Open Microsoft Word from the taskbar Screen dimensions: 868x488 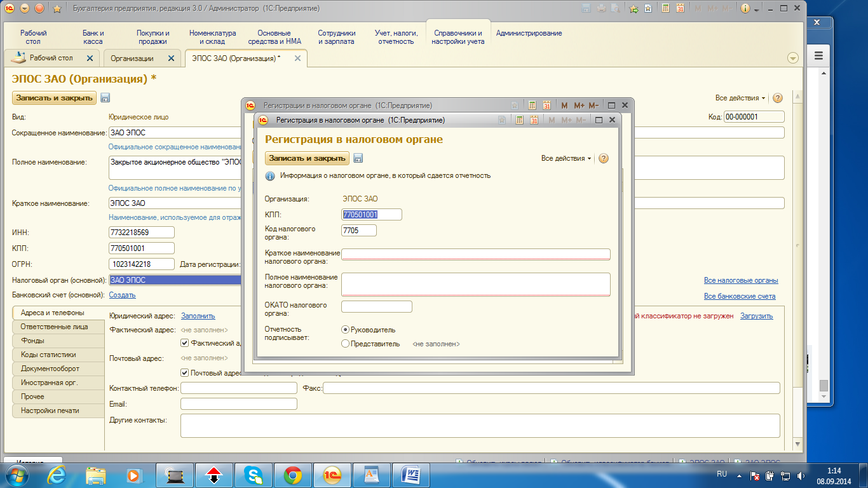coord(411,475)
